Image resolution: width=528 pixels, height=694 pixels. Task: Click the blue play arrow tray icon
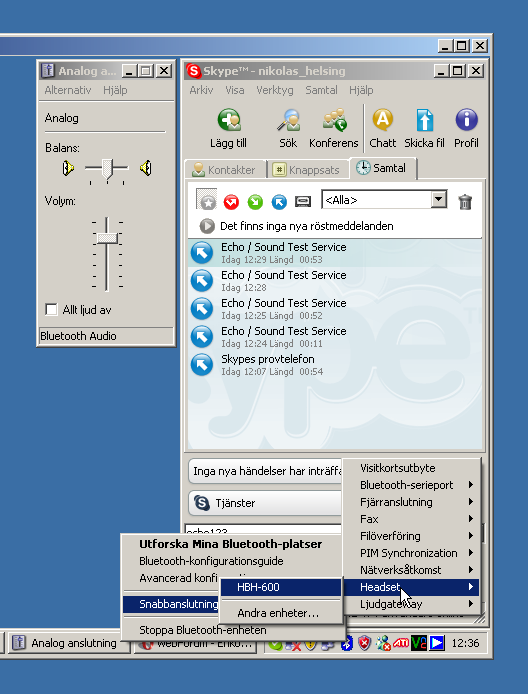click(437, 643)
